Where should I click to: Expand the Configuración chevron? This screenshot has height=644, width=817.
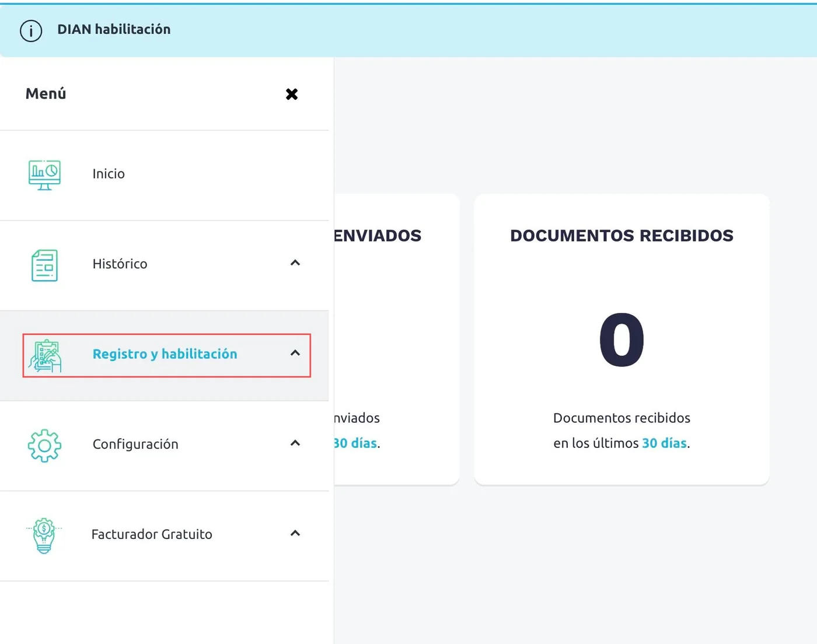(x=295, y=443)
